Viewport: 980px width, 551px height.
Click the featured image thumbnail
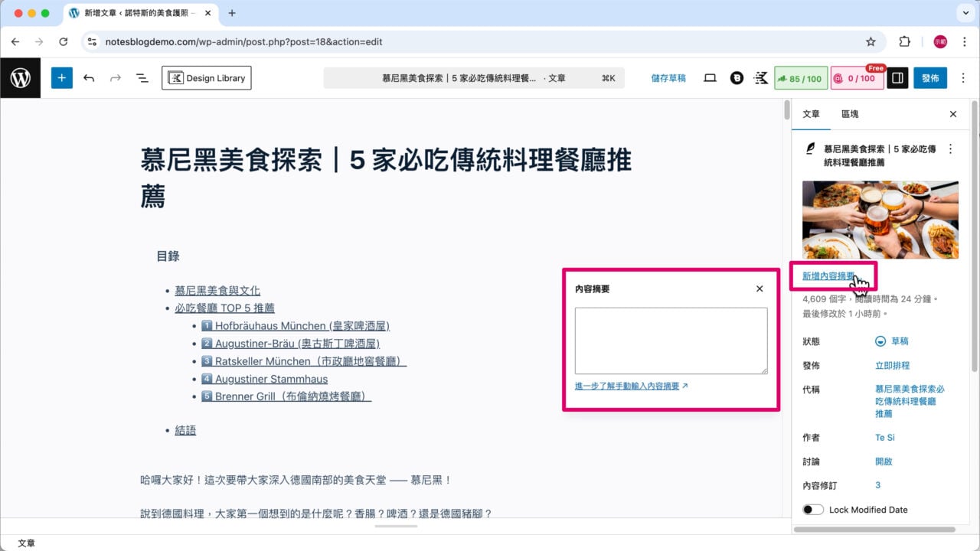pyautogui.click(x=880, y=219)
